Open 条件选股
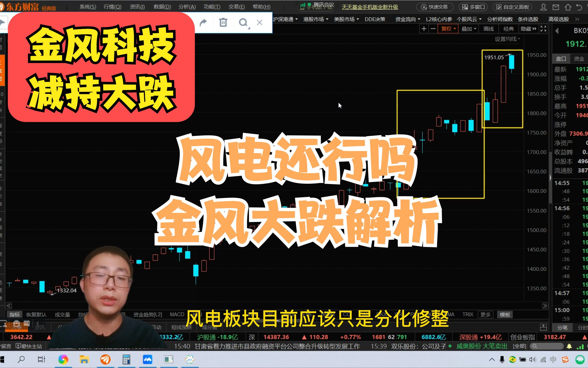The image size is (588, 368). 528,19
